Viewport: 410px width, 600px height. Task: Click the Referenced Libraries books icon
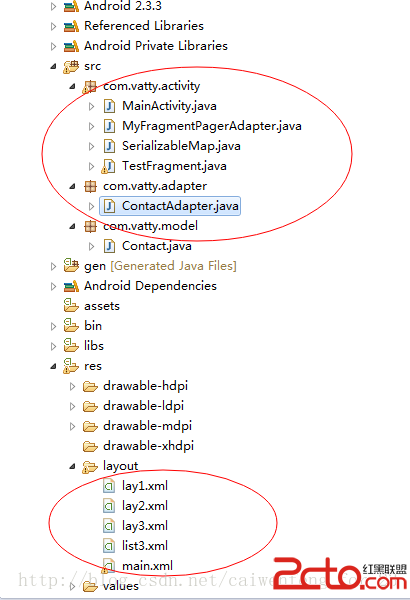[71, 26]
